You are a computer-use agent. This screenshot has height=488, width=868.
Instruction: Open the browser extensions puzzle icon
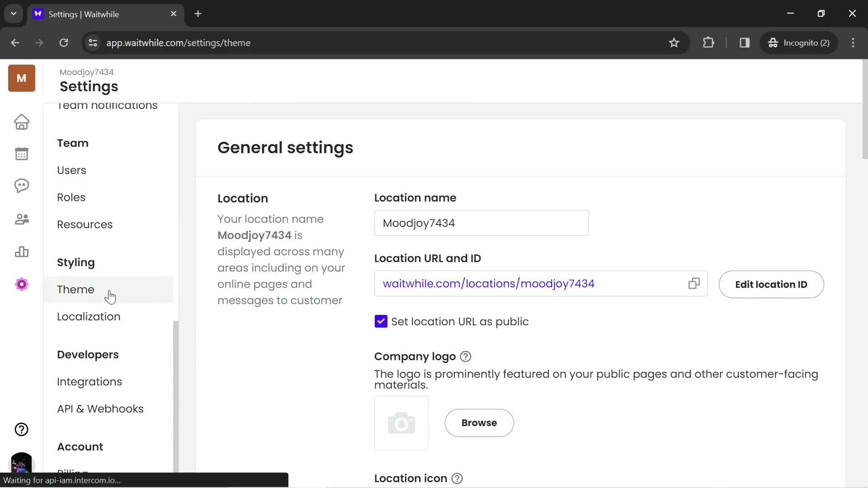coord(708,42)
